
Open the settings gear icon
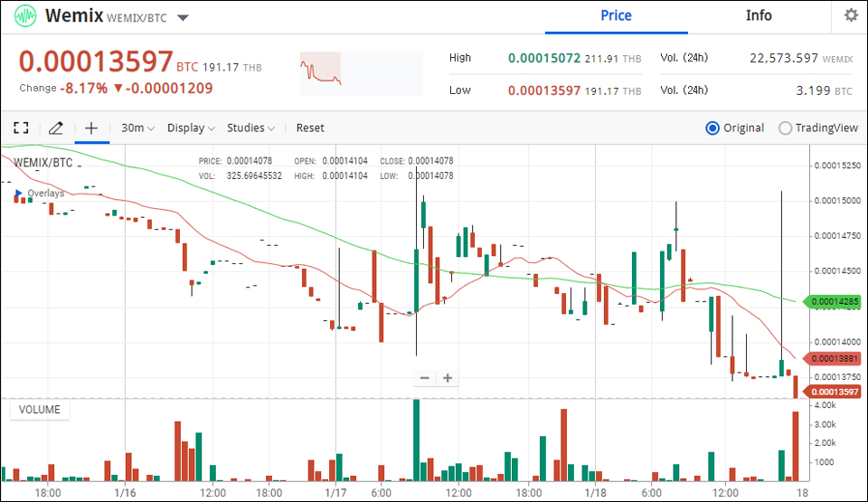tap(850, 15)
